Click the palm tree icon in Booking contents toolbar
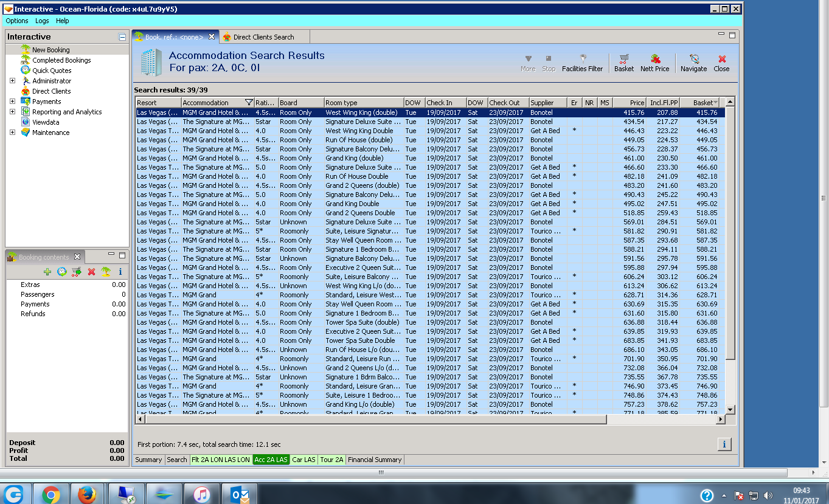This screenshot has width=829, height=504. [106, 272]
